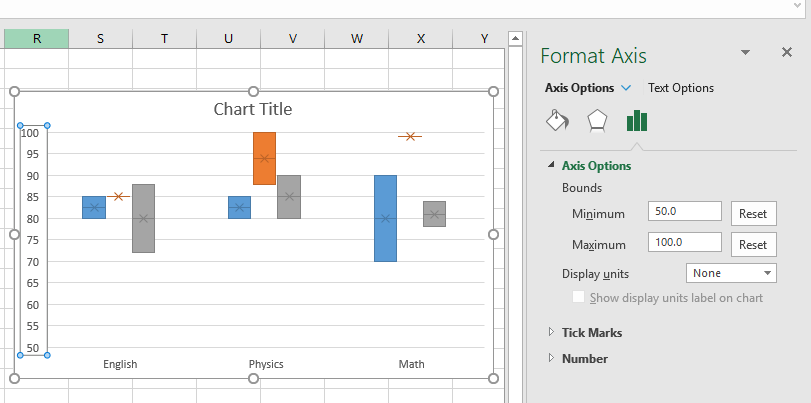811x403 pixels.
Task: Open the Effects pentagon tab
Action: [x=597, y=121]
